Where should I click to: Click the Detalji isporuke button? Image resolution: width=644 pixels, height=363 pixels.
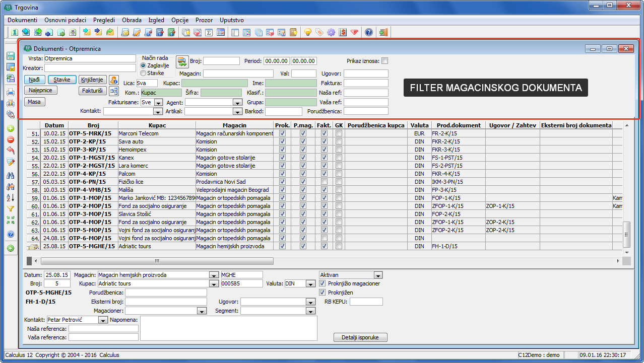pos(360,337)
